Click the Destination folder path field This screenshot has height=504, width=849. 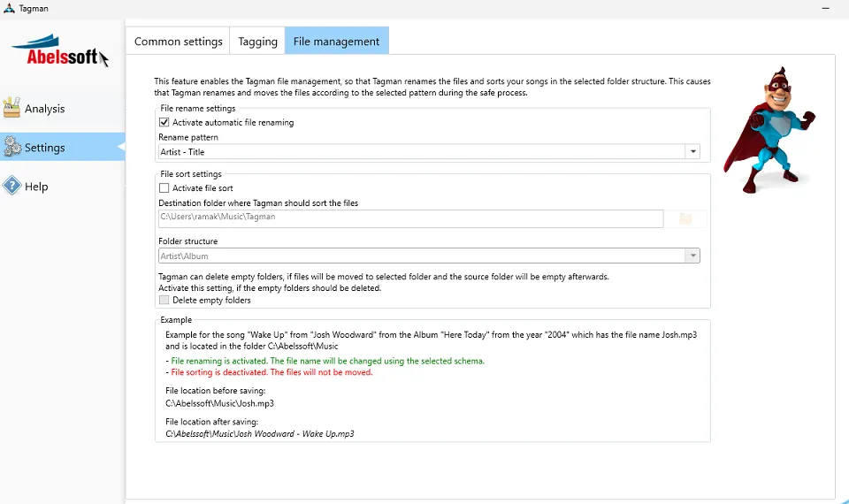pyautogui.click(x=410, y=218)
